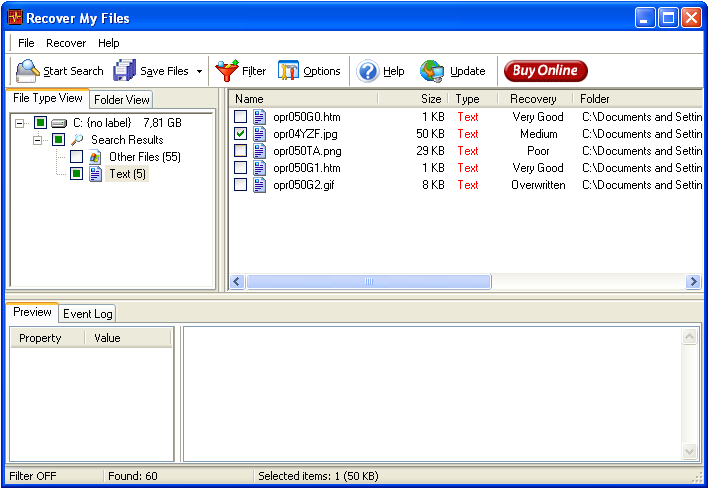Select the opr050G2.gif file name
This screenshot has height=489, width=709.
(304, 185)
